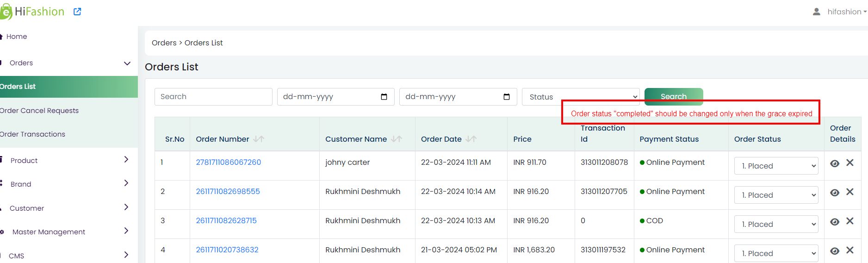This screenshot has height=263, width=868.
Task: Click the Orders breadcrumb link
Action: [x=164, y=43]
